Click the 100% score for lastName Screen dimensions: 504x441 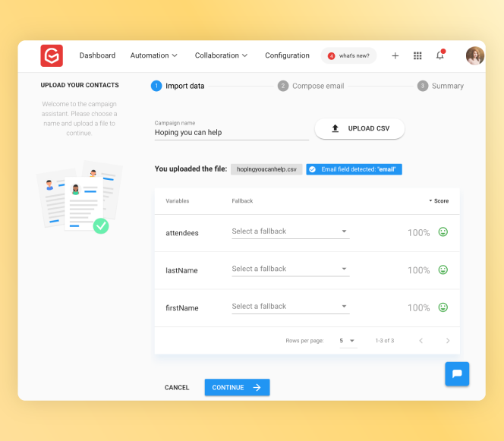tap(418, 270)
